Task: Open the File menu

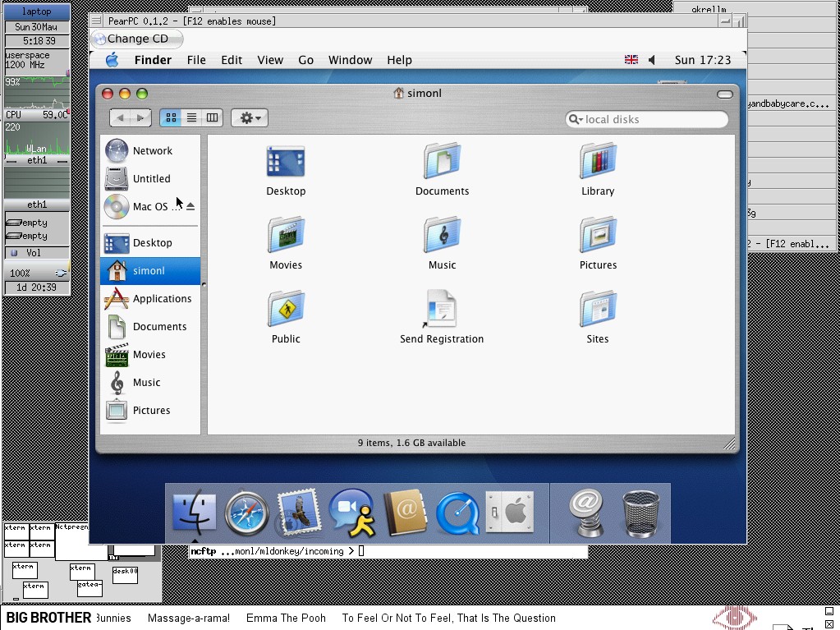Action: [x=196, y=60]
